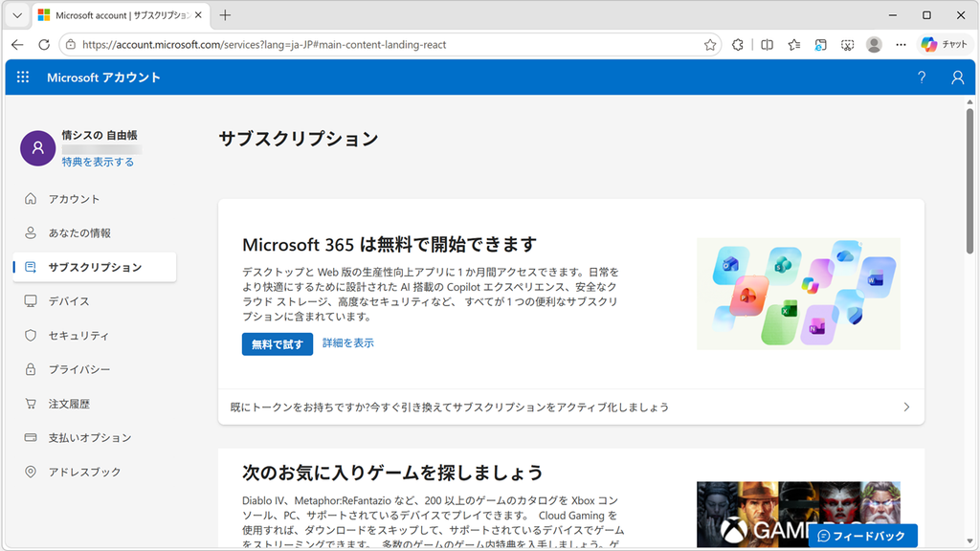Screen dimensions: 980x551
Task: Toggle split screen view icon
Action: click(767, 44)
